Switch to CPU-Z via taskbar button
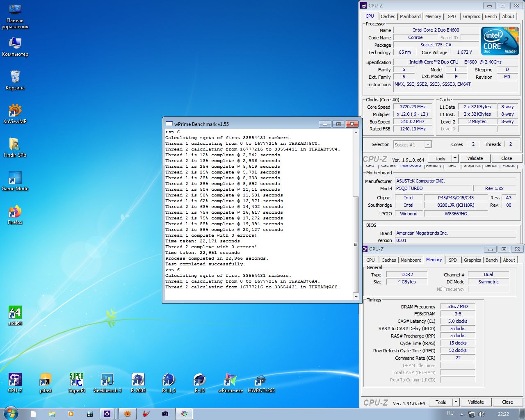The image size is (525, 420). click(x=107, y=414)
